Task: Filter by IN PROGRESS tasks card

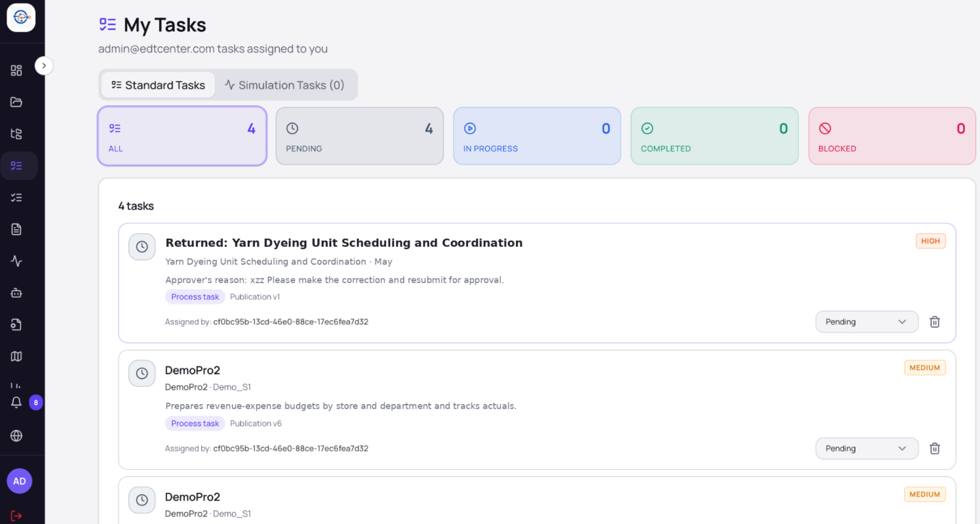Action: [537, 136]
